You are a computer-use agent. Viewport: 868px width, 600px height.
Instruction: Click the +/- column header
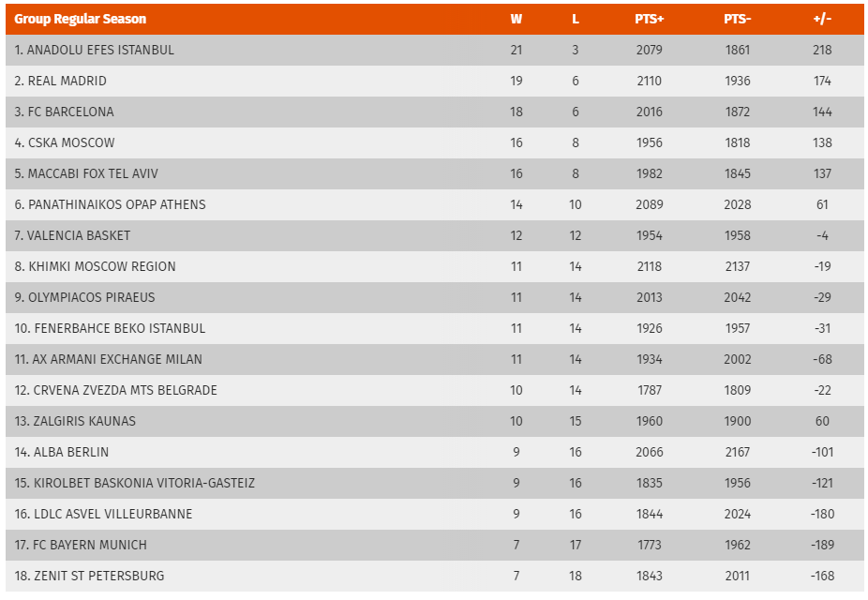point(822,20)
